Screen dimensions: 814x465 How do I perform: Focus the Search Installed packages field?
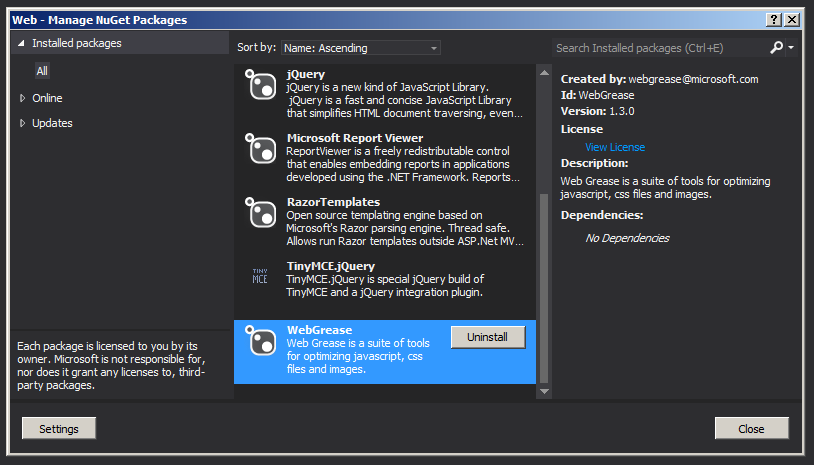(659, 48)
